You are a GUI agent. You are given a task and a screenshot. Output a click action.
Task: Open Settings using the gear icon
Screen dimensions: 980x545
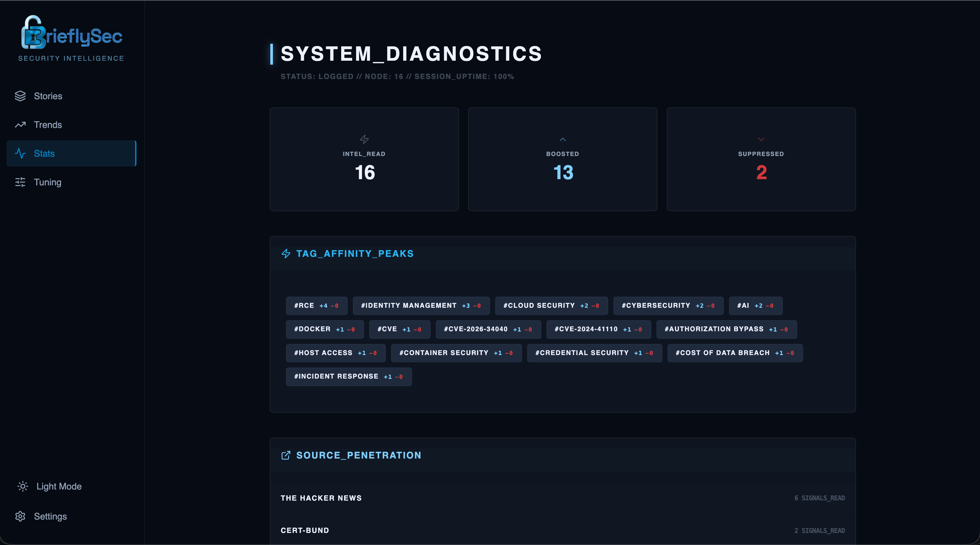(21, 517)
